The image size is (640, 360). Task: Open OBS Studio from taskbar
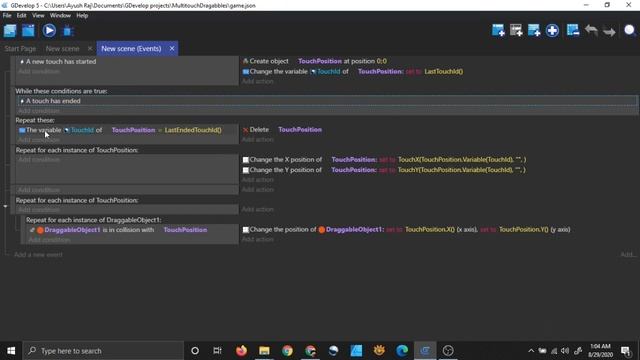tap(448, 351)
